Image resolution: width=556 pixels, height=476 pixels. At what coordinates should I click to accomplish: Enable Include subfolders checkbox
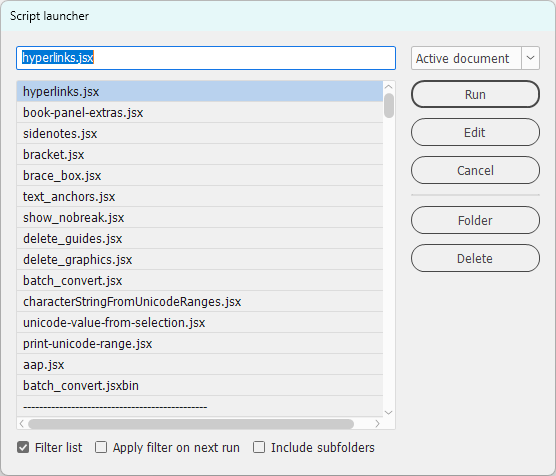pos(259,447)
